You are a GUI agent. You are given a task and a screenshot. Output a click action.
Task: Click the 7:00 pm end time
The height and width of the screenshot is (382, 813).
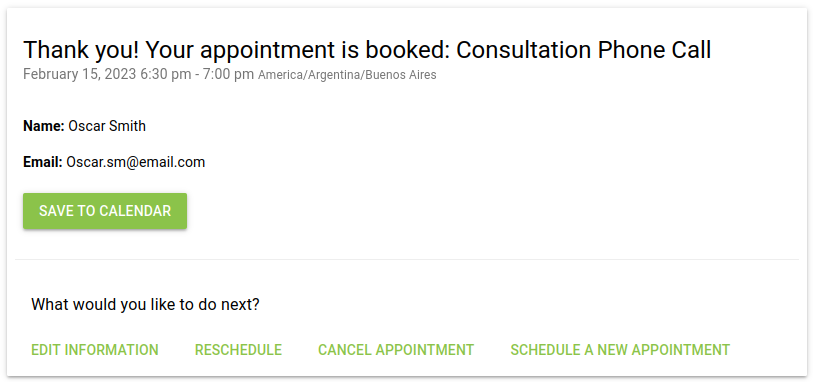click(229, 75)
